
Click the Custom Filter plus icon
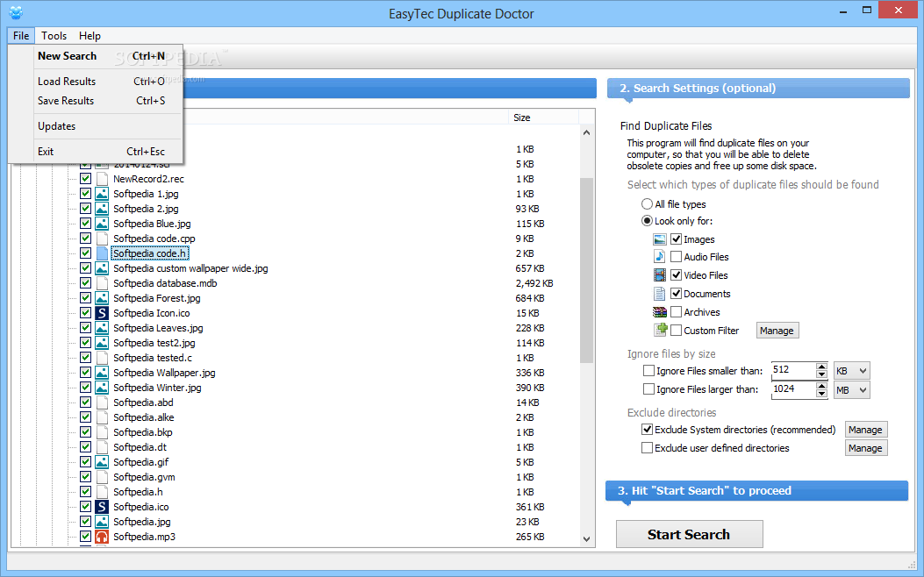pos(660,330)
